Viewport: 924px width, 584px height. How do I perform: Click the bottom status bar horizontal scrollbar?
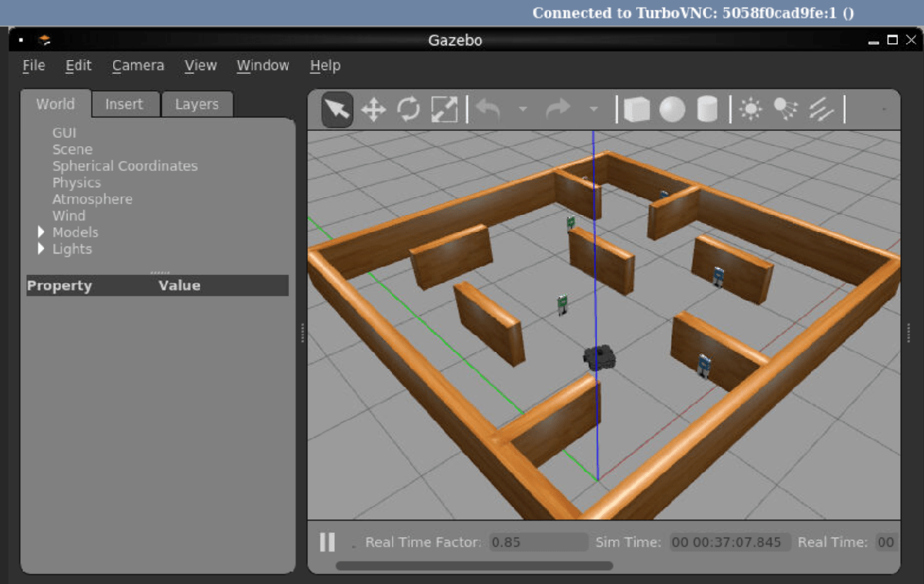coord(474,566)
